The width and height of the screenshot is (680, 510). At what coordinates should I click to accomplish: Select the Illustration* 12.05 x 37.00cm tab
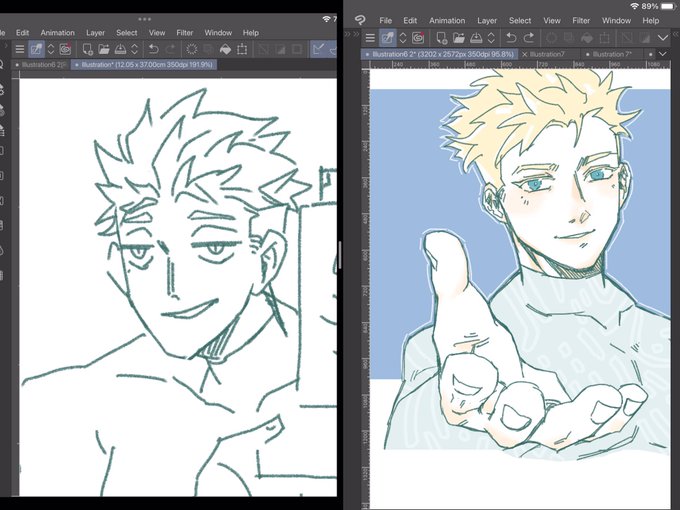pyautogui.click(x=144, y=65)
